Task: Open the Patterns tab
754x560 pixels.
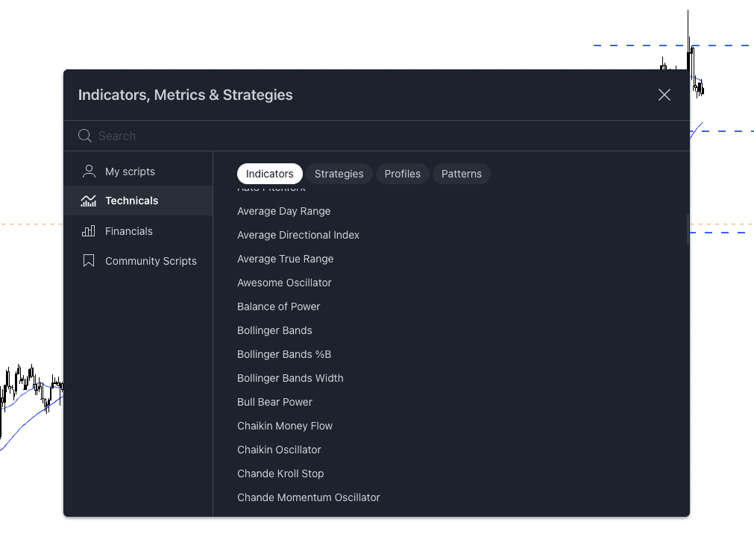Action: [x=461, y=174]
